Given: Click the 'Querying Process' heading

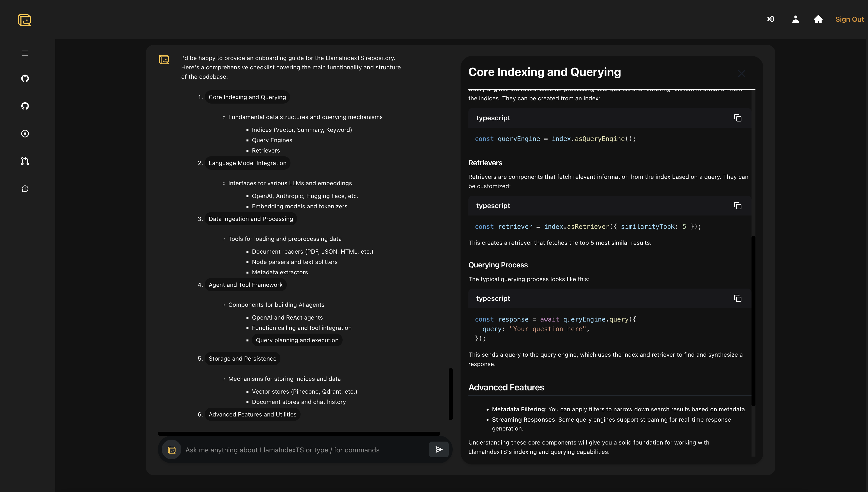Looking at the screenshot, I should [x=498, y=265].
